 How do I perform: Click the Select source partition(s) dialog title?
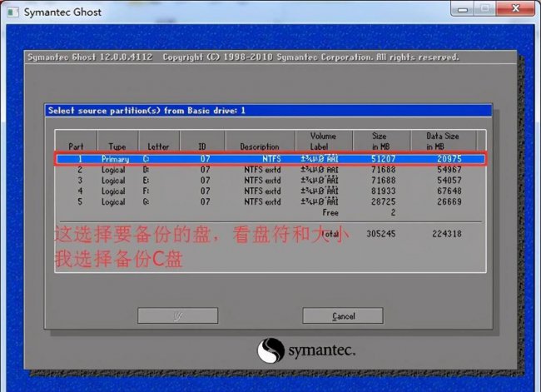coord(146,111)
